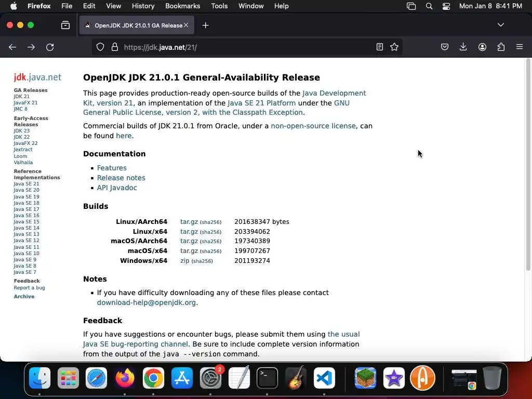Open App Store in the Dock
532x399 pixels.
182,378
